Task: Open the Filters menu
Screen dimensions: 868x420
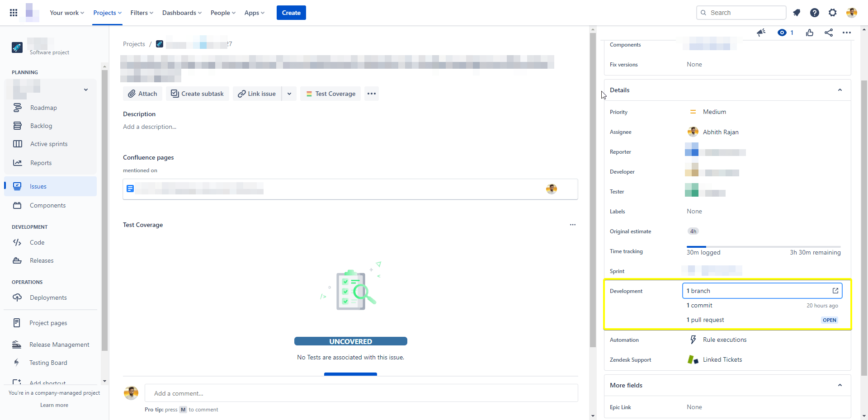Action: 142,13
